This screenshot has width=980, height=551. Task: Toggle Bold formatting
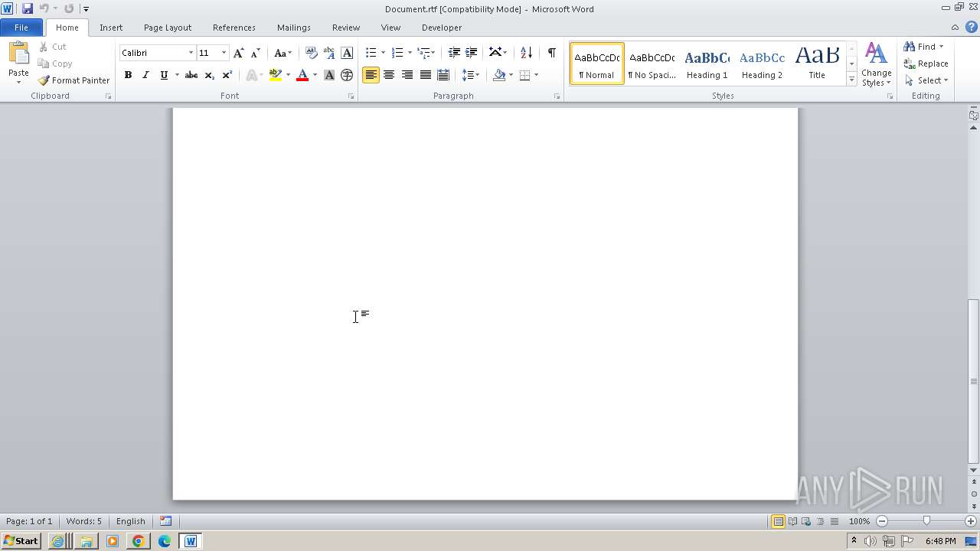(x=128, y=75)
